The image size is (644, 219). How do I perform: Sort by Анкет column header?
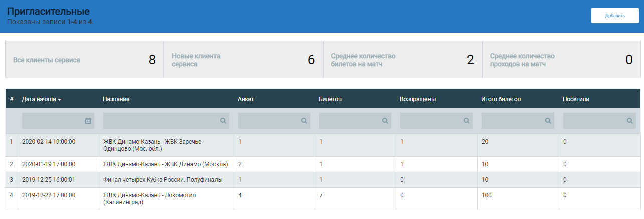246,99
